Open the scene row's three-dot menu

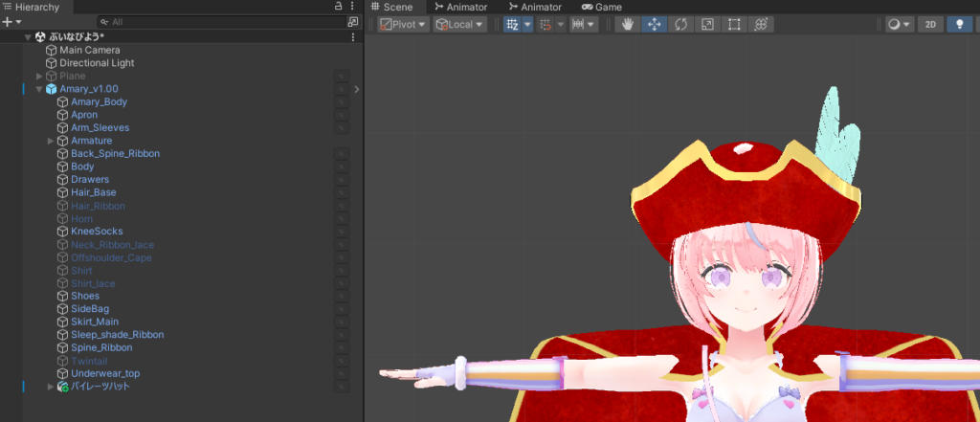point(353,36)
